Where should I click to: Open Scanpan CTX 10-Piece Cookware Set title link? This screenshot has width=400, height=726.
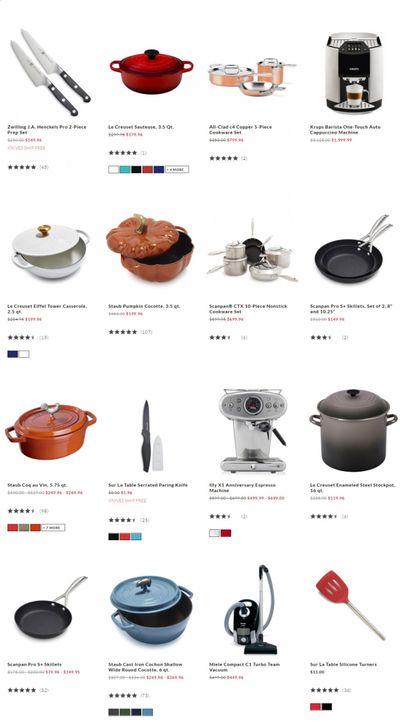[x=248, y=309]
